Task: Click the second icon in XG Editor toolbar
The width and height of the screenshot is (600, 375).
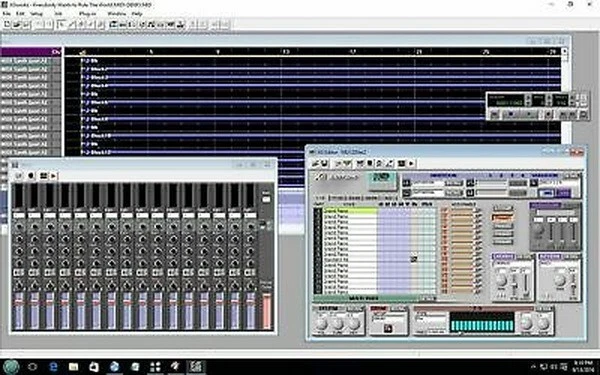Action: tap(324, 163)
